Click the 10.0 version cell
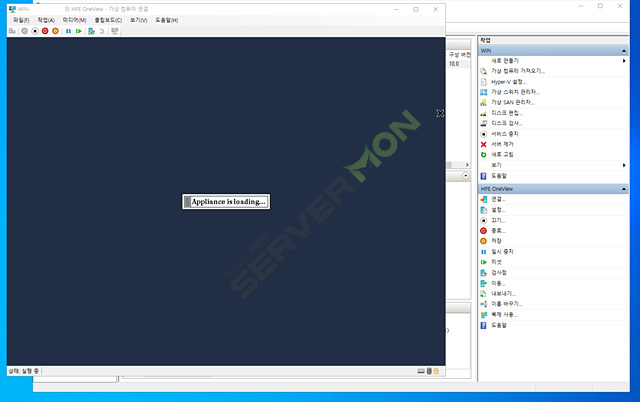The height and width of the screenshot is (402, 640). pos(454,64)
